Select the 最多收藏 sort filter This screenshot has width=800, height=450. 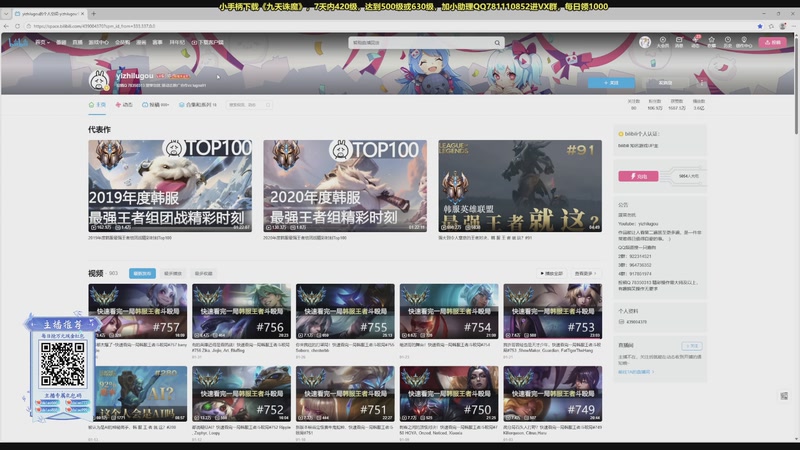coord(203,273)
